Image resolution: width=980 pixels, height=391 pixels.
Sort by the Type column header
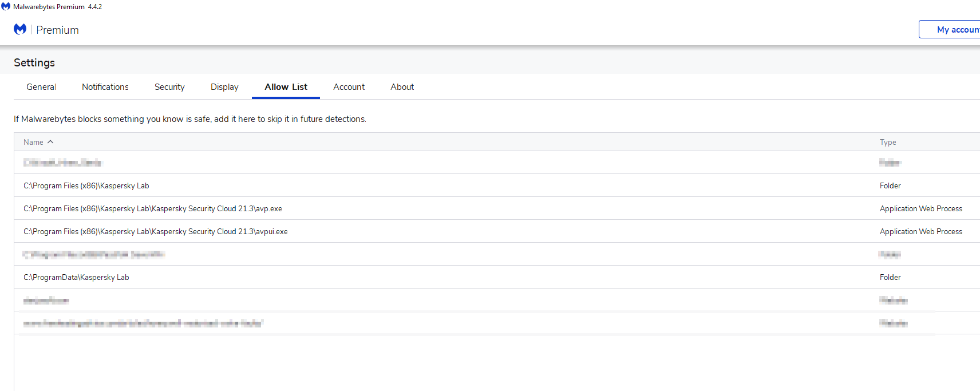coord(888,142)
